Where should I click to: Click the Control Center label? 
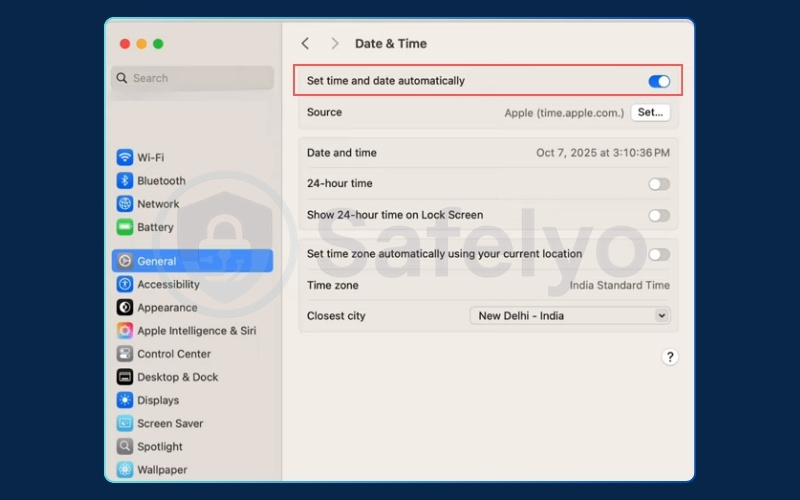174,354
